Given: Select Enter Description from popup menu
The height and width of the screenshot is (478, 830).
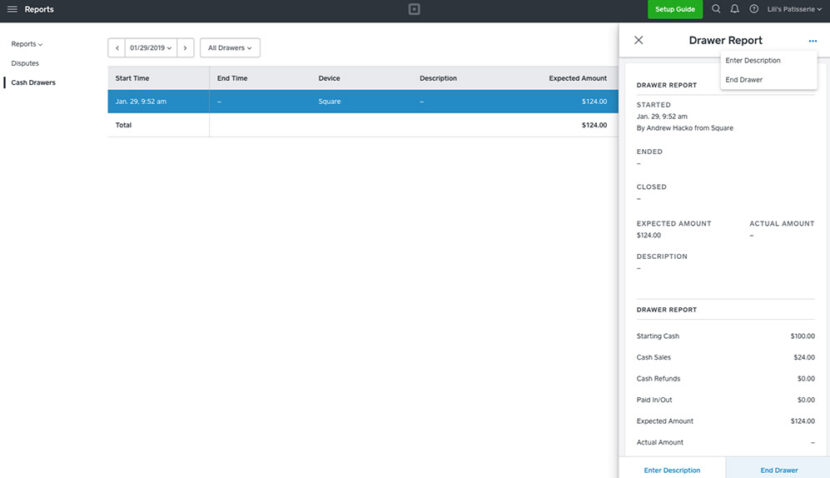Looking at the screenshot, I should [x=753, y=61].
